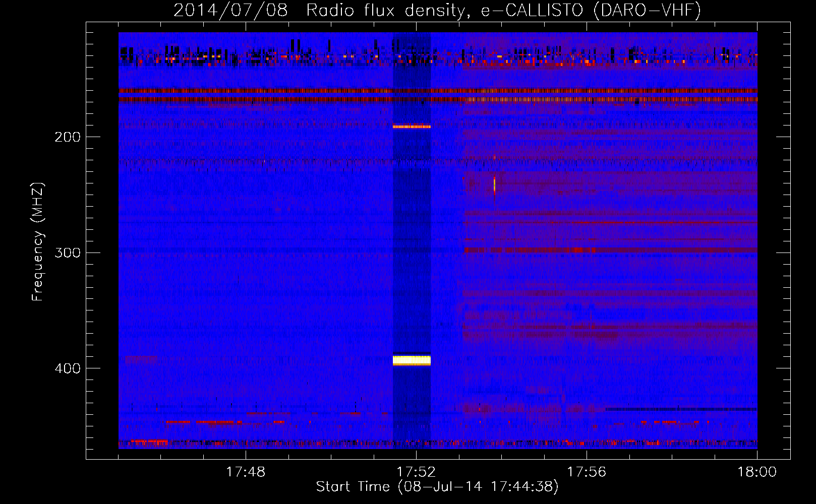Click the 'Start Time (08-Jul-14 17:44:38)' label
Viewport: 816px width, 504px height.
437,487
